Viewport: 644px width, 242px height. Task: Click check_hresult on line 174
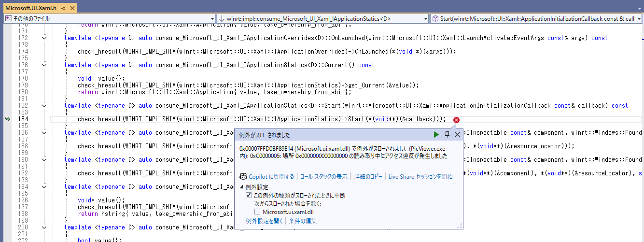tap(98, 51)
